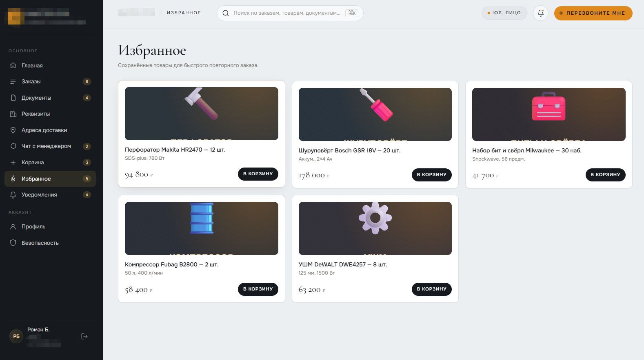Click the page heading Избранное
644x360 pixels.
[152, 50]
